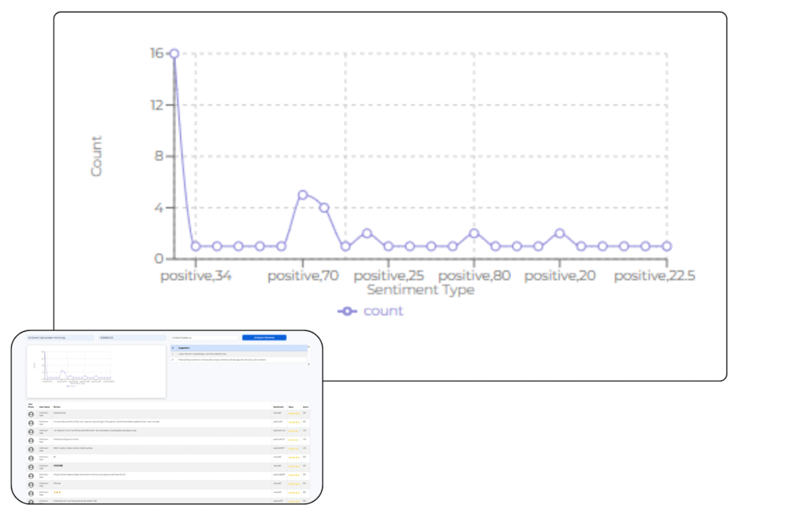The image size is (798, 532).
Task: Click the Sentiment column header
Action: (x=278, y=407)
